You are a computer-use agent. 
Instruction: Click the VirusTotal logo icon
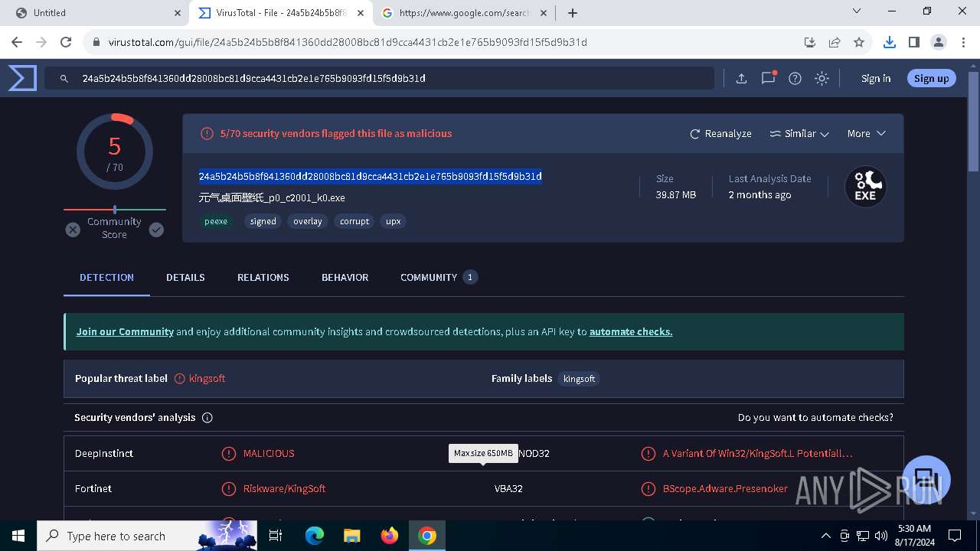click(x=22, y=78)
